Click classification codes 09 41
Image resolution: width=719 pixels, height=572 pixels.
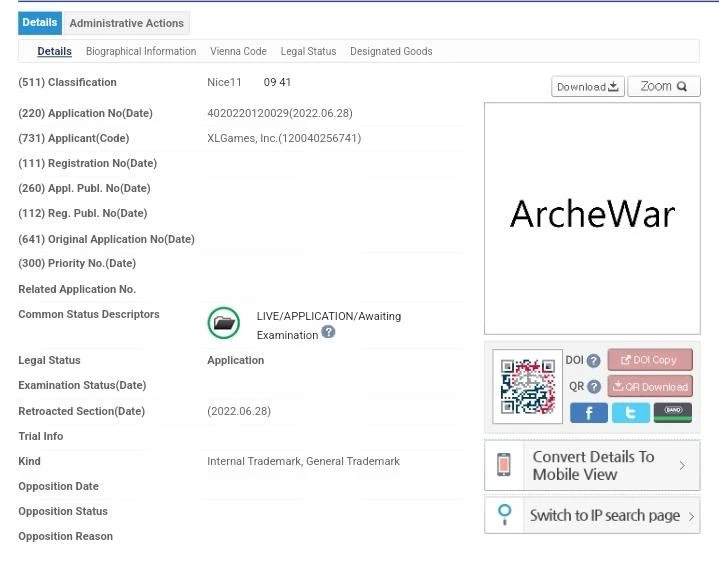(277, 83)
